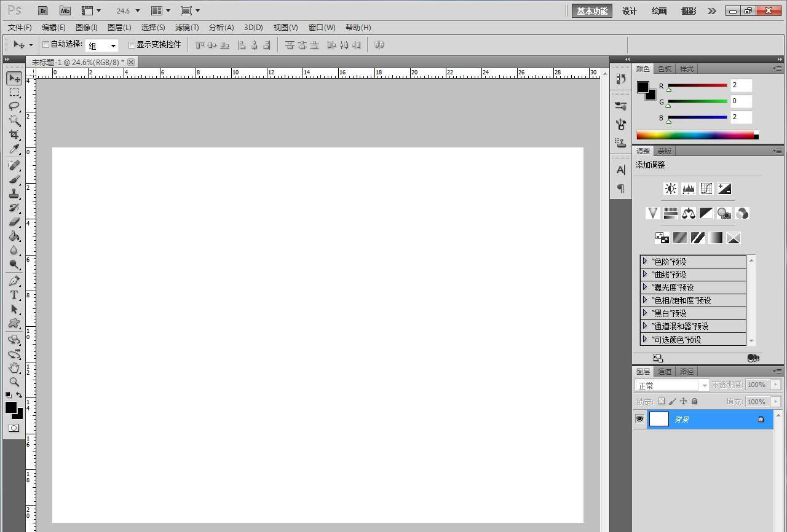Open the arrange documents dropdown
This screenshot has width=787, height=532.
[161, 10]
